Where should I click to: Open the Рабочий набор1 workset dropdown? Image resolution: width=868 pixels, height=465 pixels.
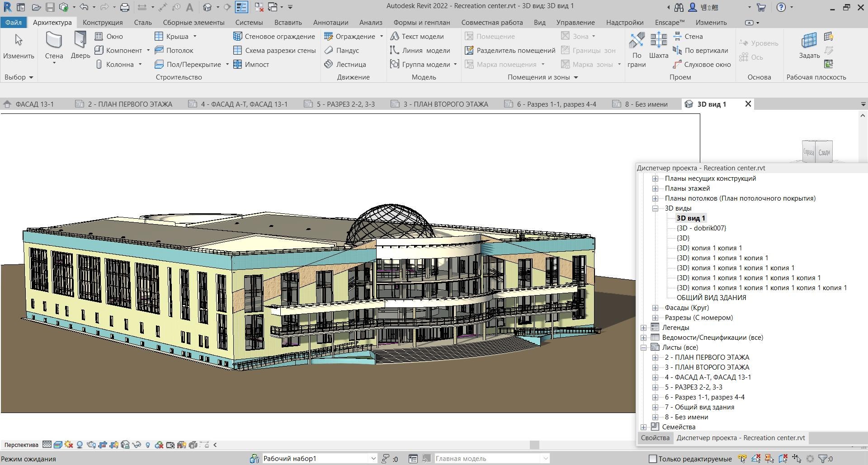click(373, 459)
